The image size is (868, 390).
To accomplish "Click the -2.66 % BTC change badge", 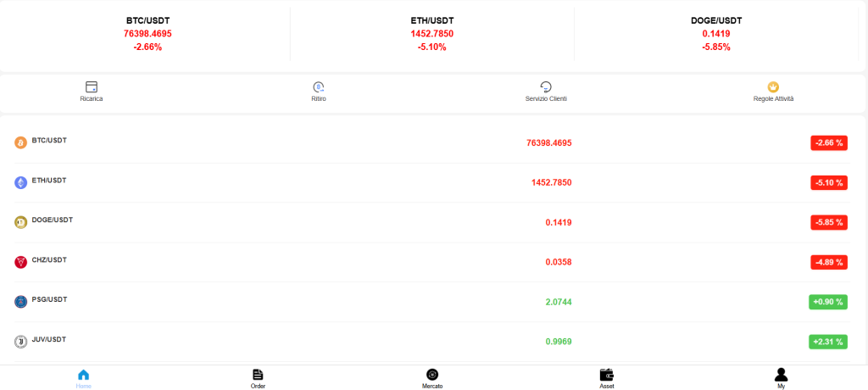I will click(x=829, y=143).
